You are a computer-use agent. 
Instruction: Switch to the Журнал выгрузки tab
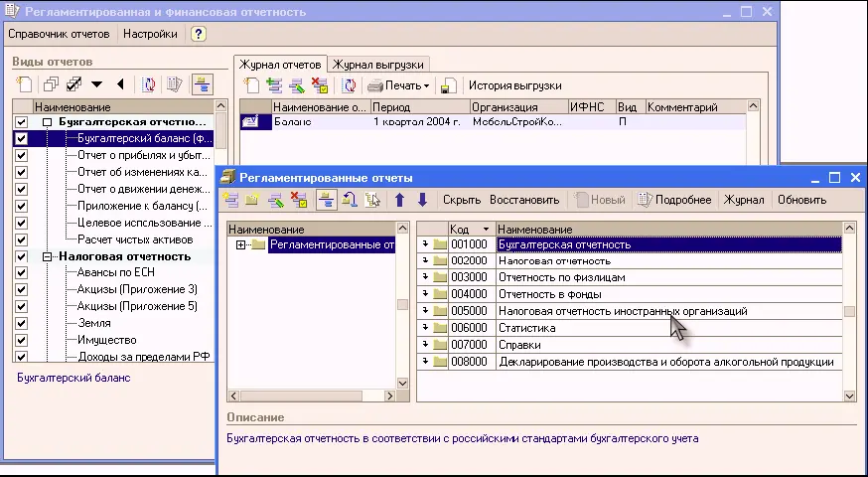coord(378,65)
